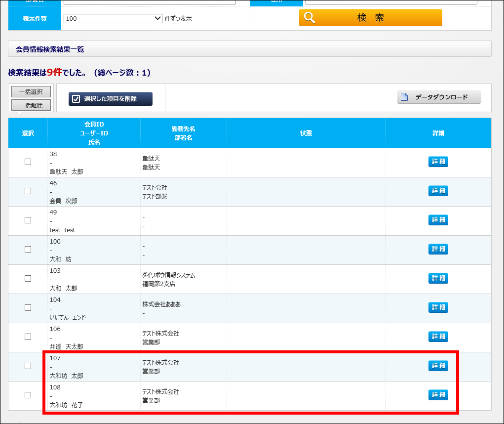Download data via データダウンロード button
The image size is (504, 424).
click(x=439, y=97)
